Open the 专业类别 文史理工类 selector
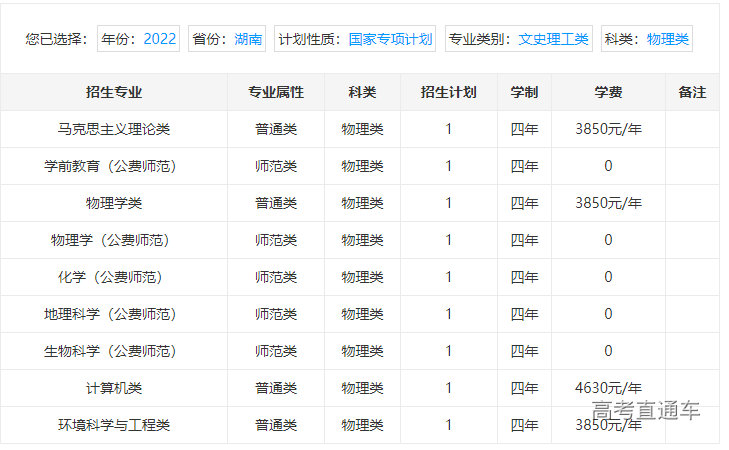This screenshot has height=450, width=729. point(518,39)
